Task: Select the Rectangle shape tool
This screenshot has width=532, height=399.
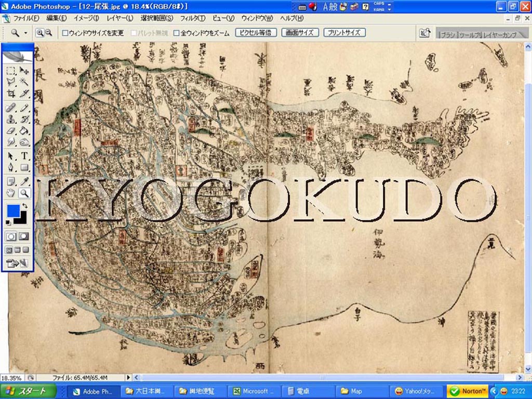Action: [24, 168]
